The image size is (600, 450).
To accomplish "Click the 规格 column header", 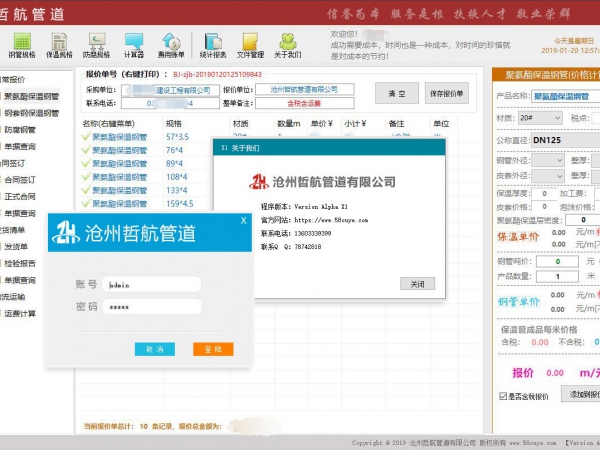I will [x=174, y=124].
